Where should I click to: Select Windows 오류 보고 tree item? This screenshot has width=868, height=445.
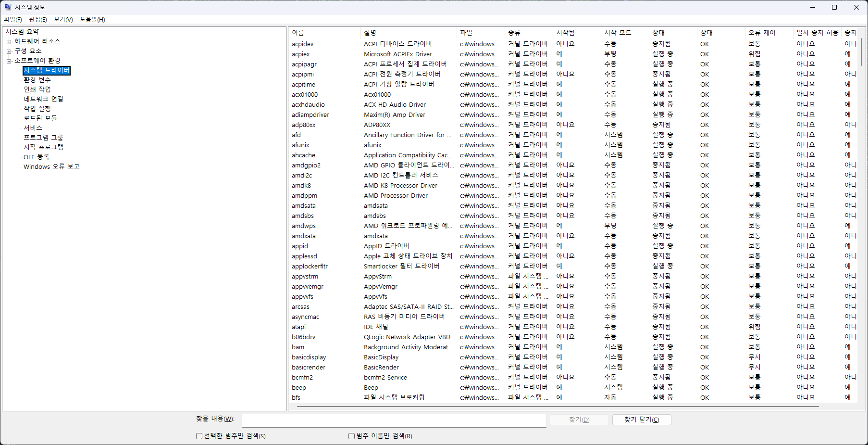[51, 166]
